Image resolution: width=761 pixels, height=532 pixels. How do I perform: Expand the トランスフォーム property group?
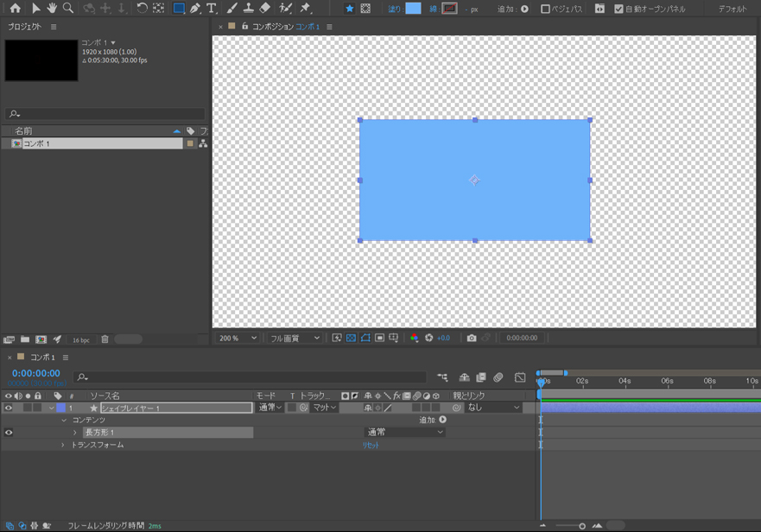click(x=63, y=446)
